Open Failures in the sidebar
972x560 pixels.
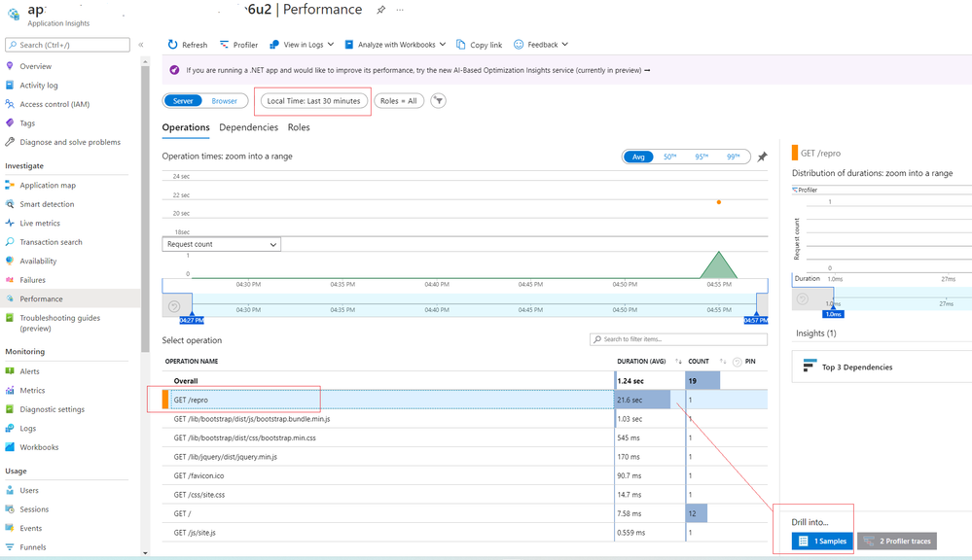click(x=32, y=280)
